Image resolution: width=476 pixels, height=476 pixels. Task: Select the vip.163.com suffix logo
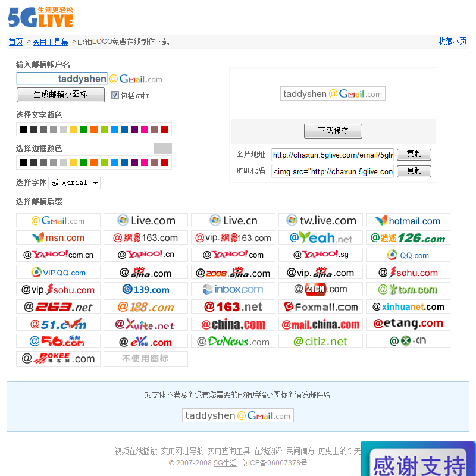pyautogui.click(x=233, y=237)
